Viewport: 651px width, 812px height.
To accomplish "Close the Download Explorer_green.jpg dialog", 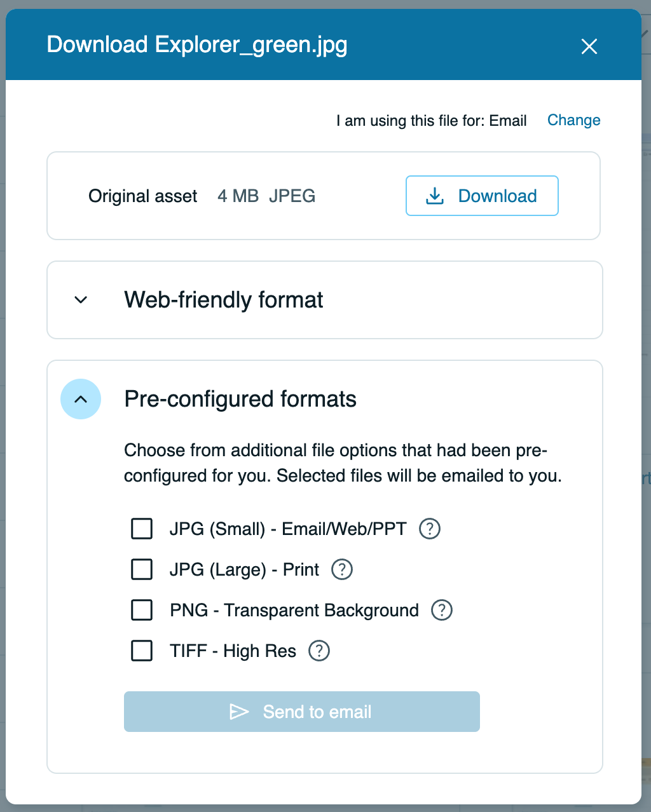I will (589, 46).
